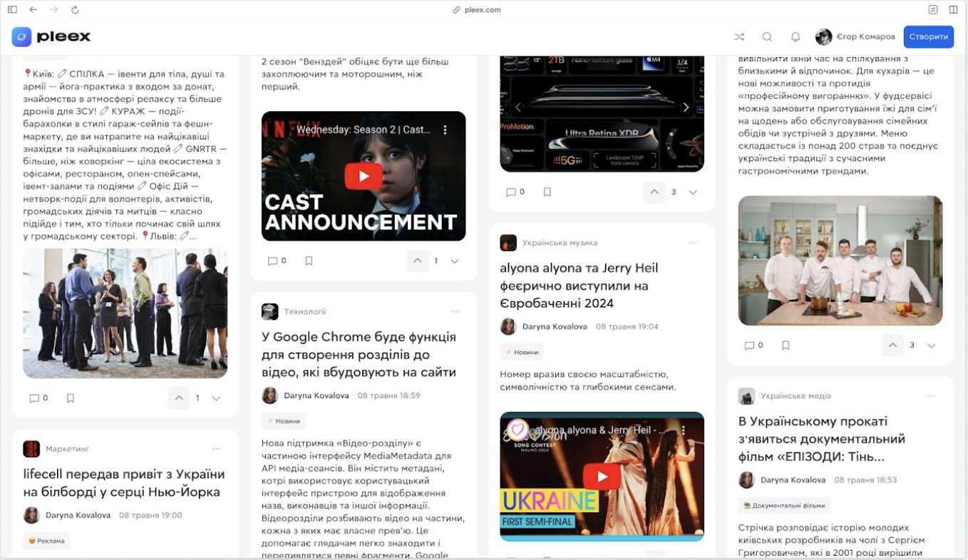Open the Українська музика community icon

click(x=508, y=242)
